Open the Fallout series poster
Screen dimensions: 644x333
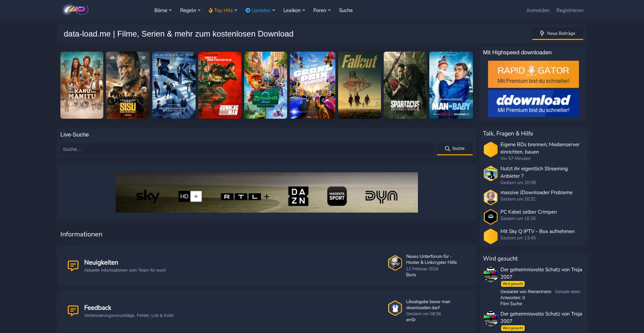pos(360,85)
